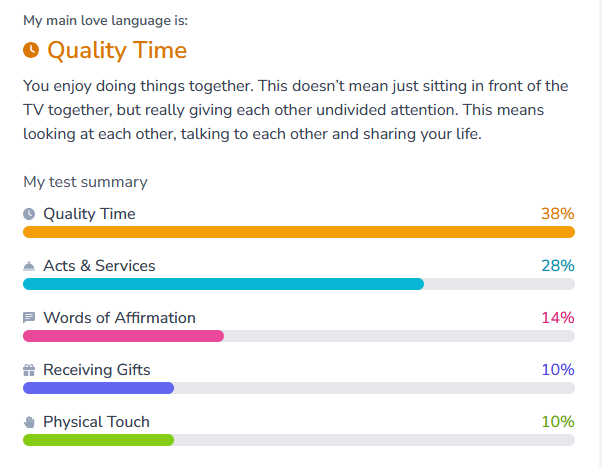Click the 38% Quality Time score
602x467 pixels.
coord(557,214)
